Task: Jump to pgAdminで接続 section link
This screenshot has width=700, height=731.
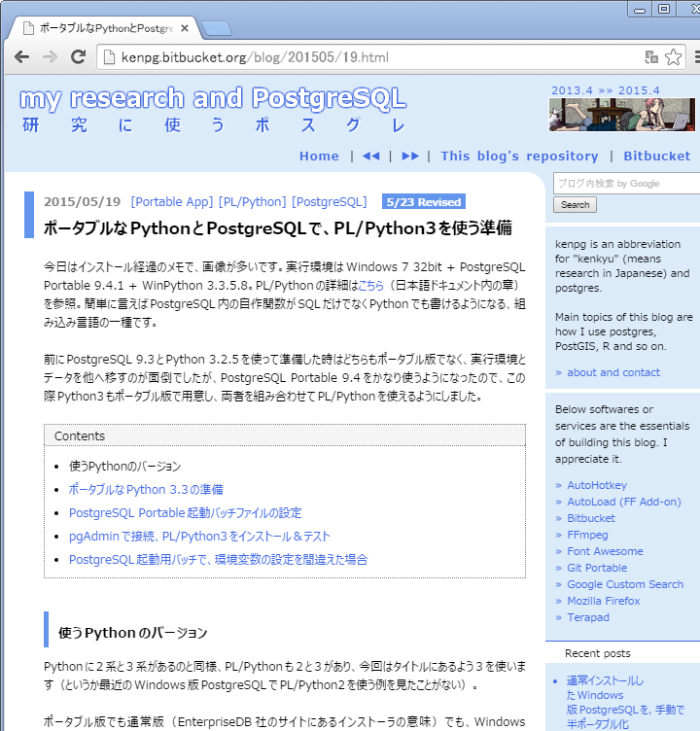Action: pos(199,537)
